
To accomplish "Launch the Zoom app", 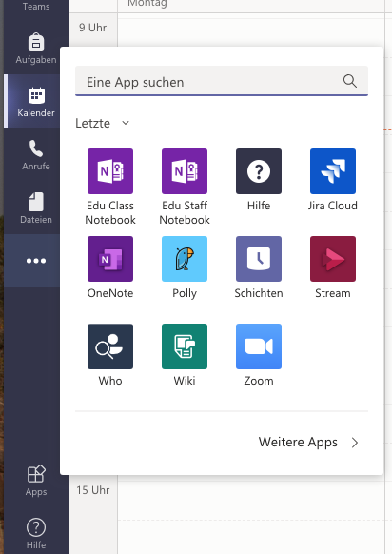I will click(x=259, y=355).
